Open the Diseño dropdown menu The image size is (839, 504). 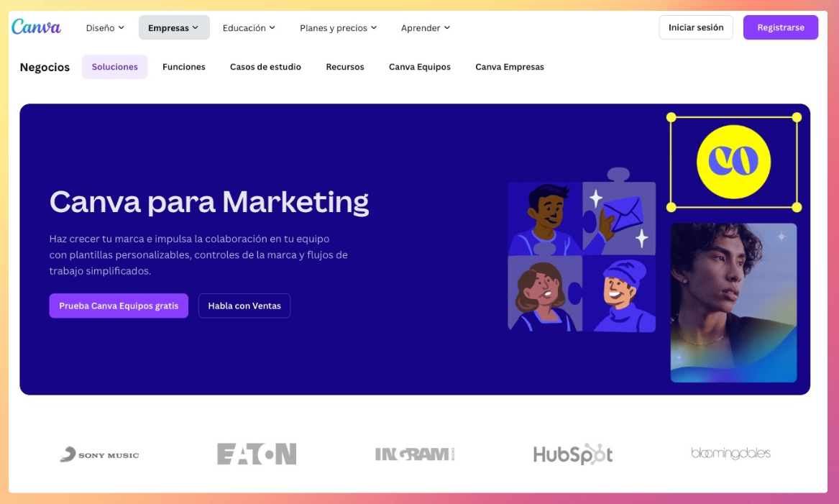coord(103,27)
